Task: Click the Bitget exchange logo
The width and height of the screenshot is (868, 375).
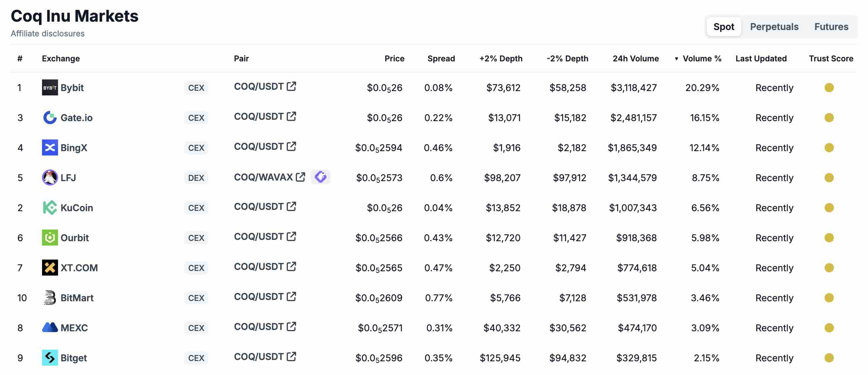Action: coord(50,357)
